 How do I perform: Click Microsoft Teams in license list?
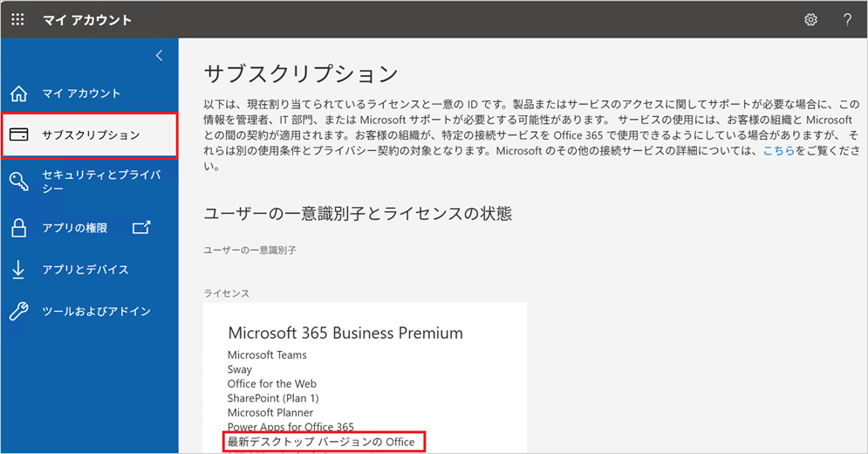click(x=267, y=355)
